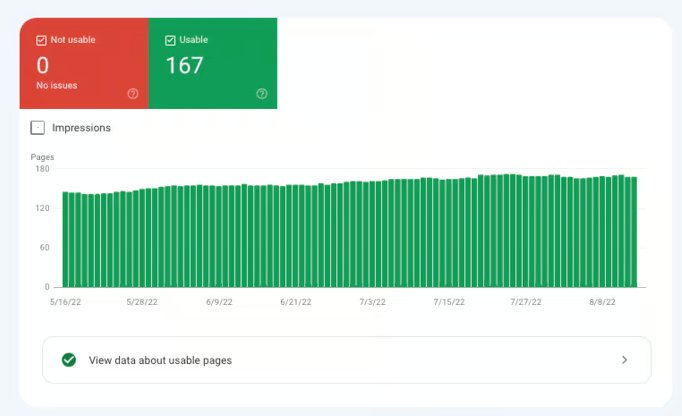Select the green Usable card

click(213, 63)
